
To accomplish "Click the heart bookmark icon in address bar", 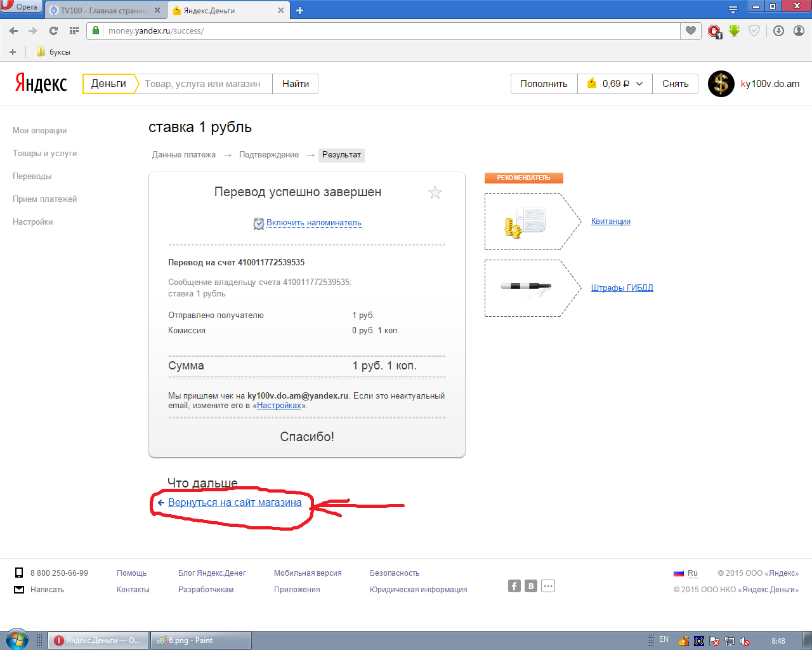I will [x=690, y=30].
